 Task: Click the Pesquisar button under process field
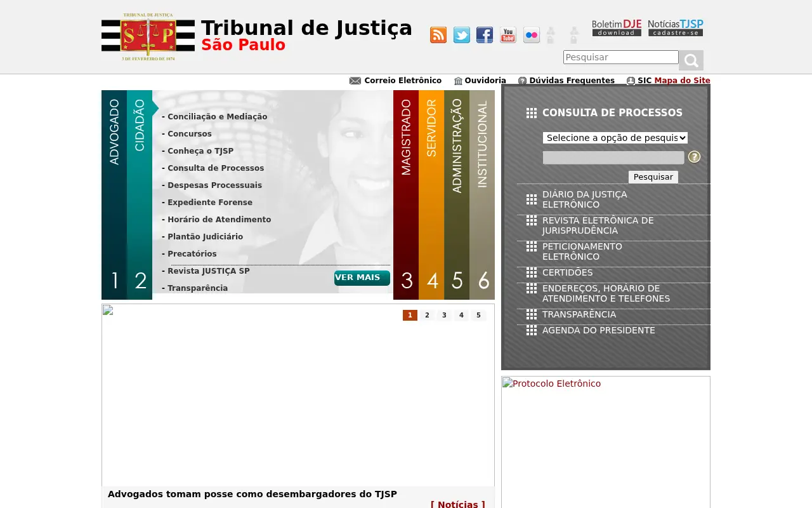[653, 177]
